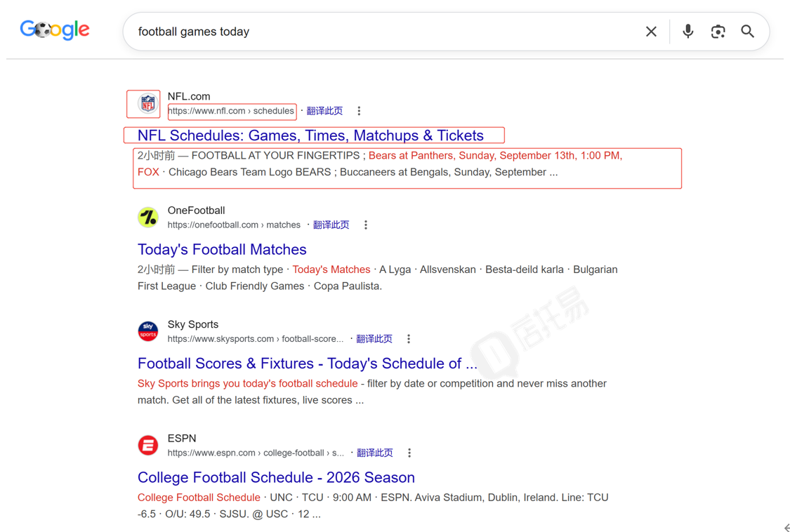This screenshot has height=532, width=790.
Task: Click the espn.com college-football URL
Action: (x=256, y=453)
